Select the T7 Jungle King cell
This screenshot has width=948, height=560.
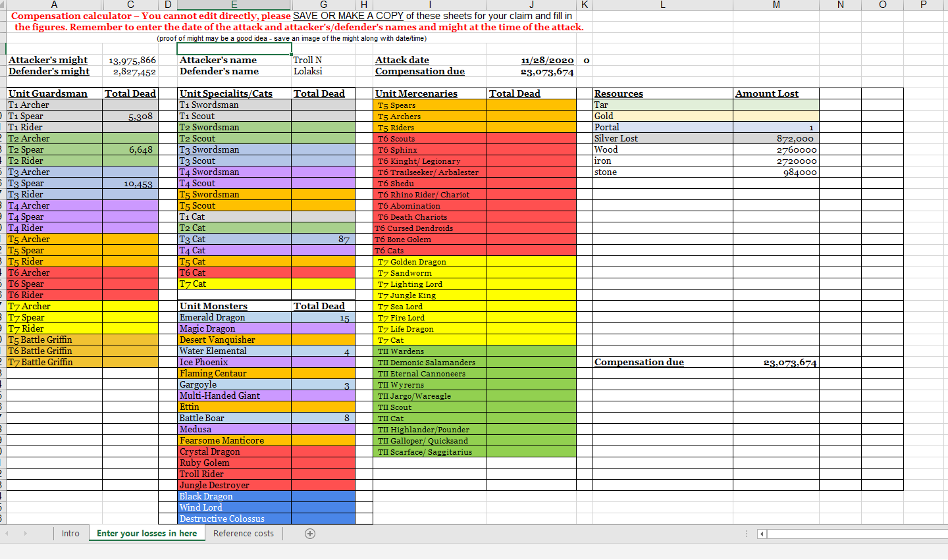(x=431, y=295)
